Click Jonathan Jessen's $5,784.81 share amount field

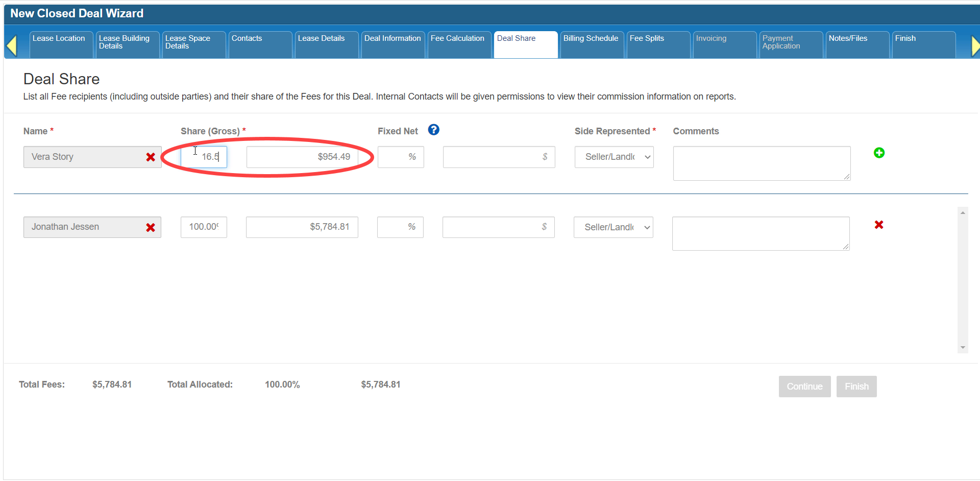pyautogui.click(x=302, y=227)
